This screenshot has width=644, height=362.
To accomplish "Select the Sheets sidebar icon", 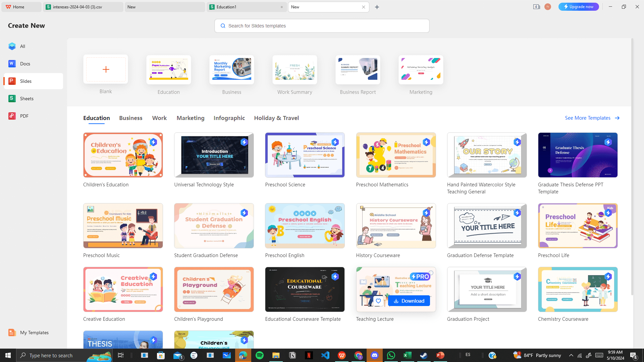I will (12, 99).
